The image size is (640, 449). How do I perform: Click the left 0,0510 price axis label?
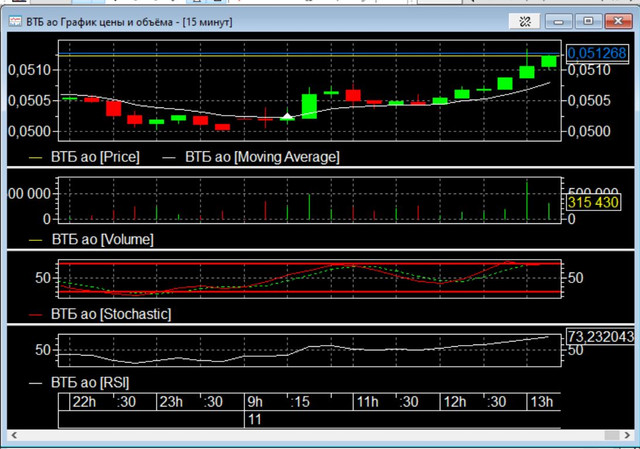[x=29, y=70]
